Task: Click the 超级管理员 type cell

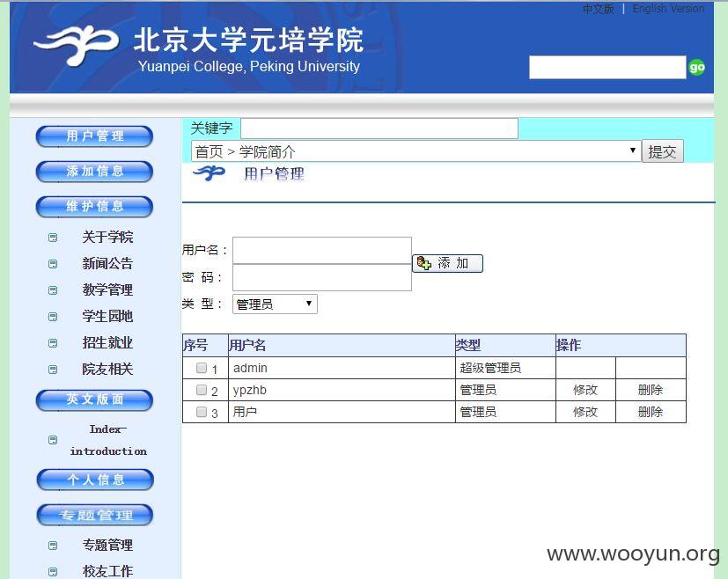Action: pos(505,368)
